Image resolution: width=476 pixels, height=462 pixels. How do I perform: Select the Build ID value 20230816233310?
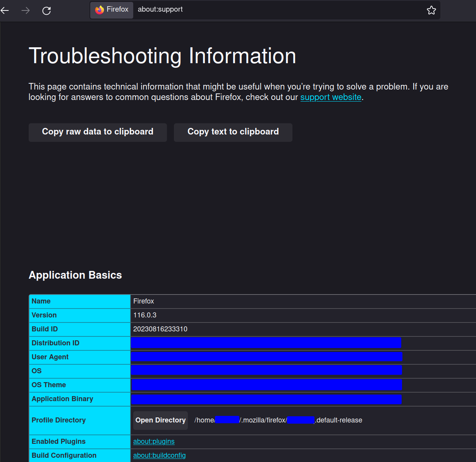coord(160,329)
